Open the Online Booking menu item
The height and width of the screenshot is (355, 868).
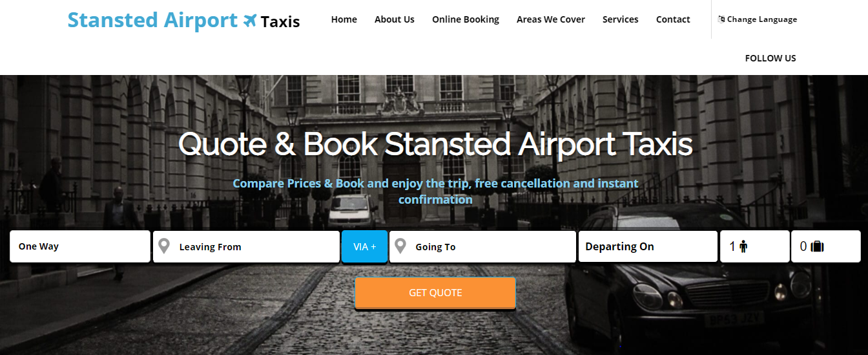coord(466,19)
